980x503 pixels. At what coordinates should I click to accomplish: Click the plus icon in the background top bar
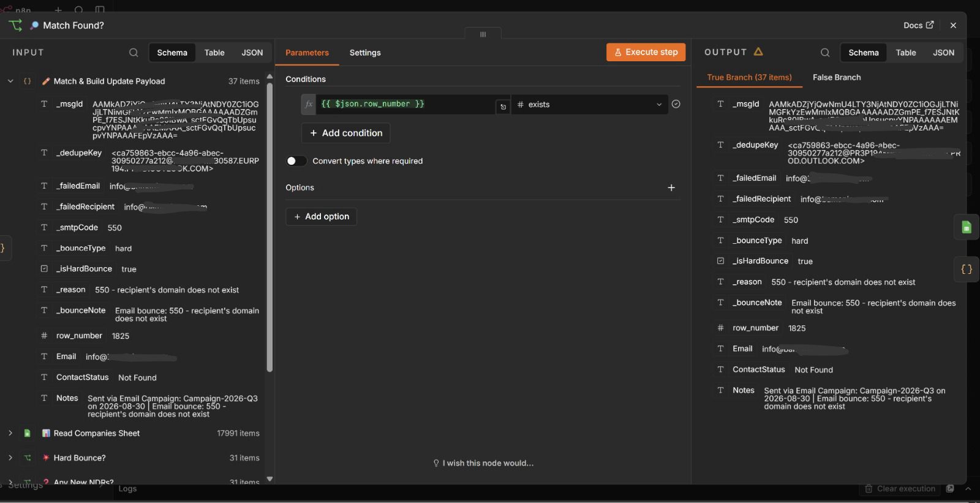click(58, 10)
